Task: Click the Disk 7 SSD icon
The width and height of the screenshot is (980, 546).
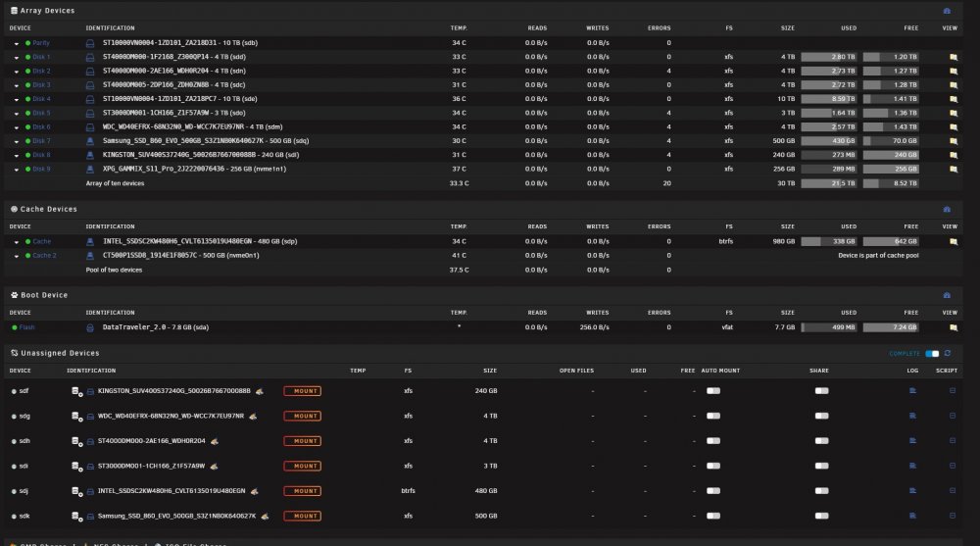Action: click(90, 141)
